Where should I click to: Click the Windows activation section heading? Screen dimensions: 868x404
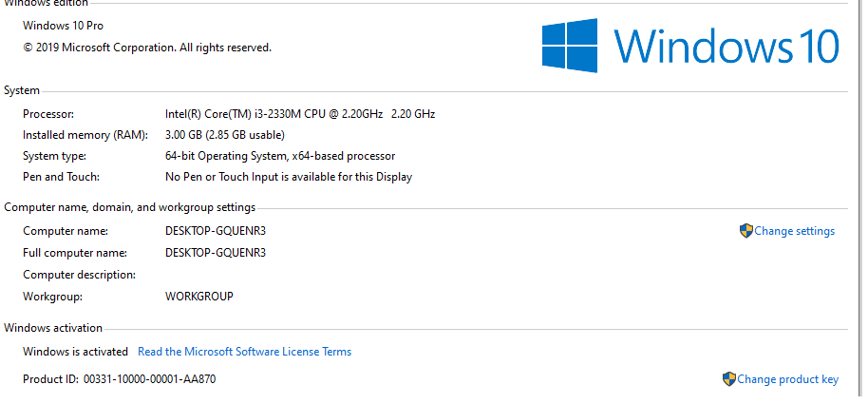pos(53,328)
